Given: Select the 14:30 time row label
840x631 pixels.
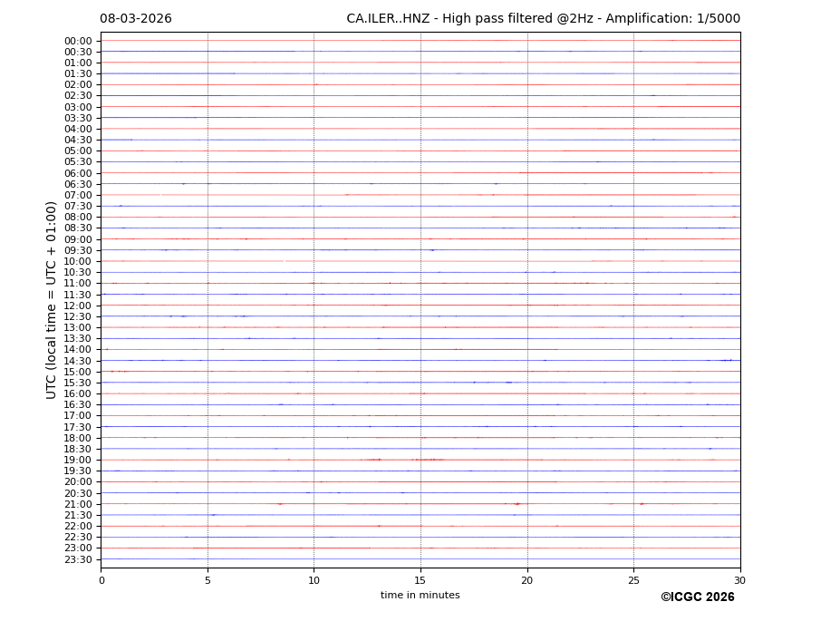Looking at the screenshot, I should tap(77, 361).
